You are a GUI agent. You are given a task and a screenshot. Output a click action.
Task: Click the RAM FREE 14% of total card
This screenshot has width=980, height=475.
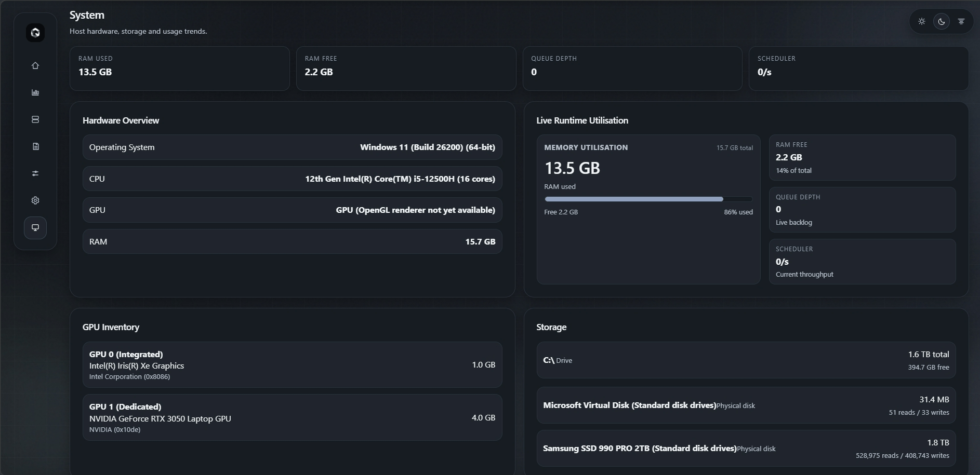click(863, 158)
